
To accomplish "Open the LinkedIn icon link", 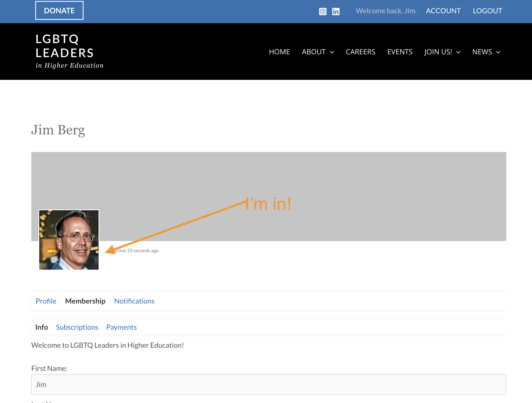I will pos(336,11).
